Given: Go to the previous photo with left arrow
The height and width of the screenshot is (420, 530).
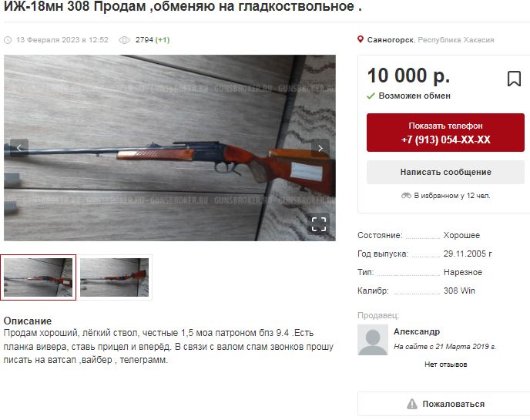Looking at the screenshot, I should [x=19, y=148].
